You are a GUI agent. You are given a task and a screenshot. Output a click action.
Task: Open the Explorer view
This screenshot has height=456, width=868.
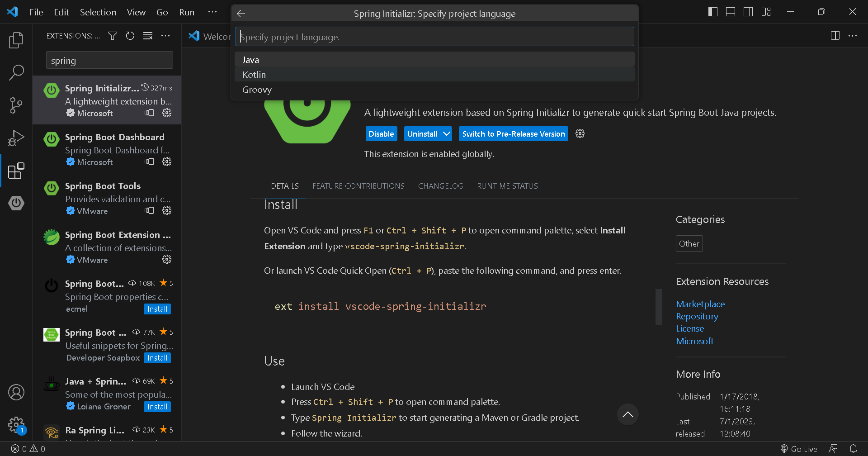coord(16,40)
